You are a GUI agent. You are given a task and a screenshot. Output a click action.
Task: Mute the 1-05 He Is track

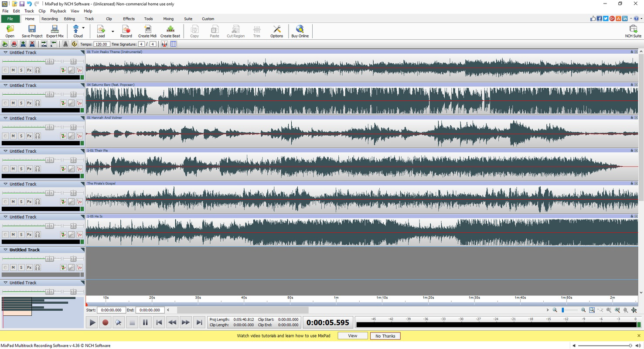click(13, 234)
